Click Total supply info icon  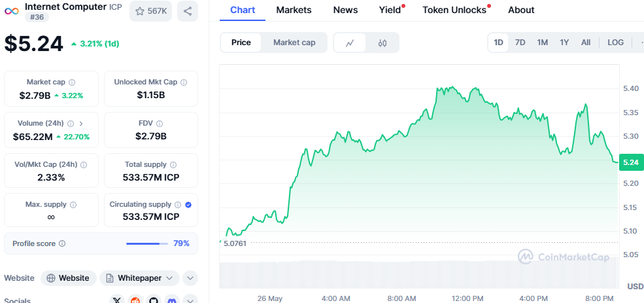(x=173, y=164)
